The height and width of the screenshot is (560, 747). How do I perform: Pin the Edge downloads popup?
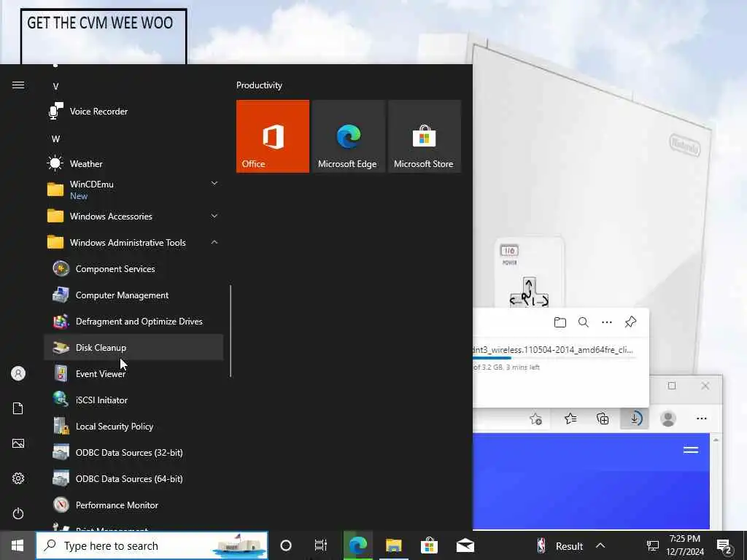(630, 322)
